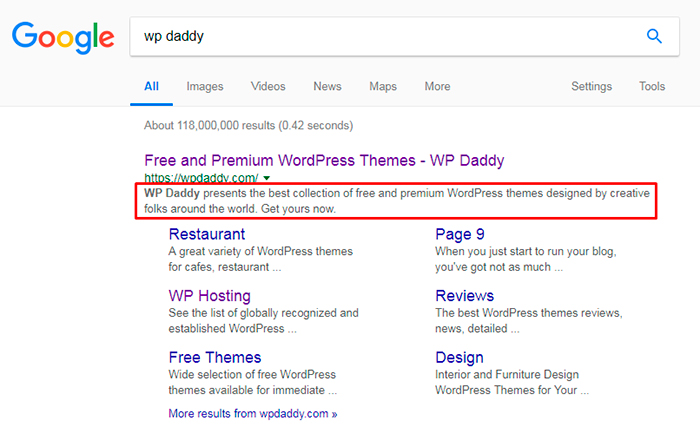Screen dimensions: 700x427
Task: Click the blue search magnifier icon
Action: [x=654, y=36]
